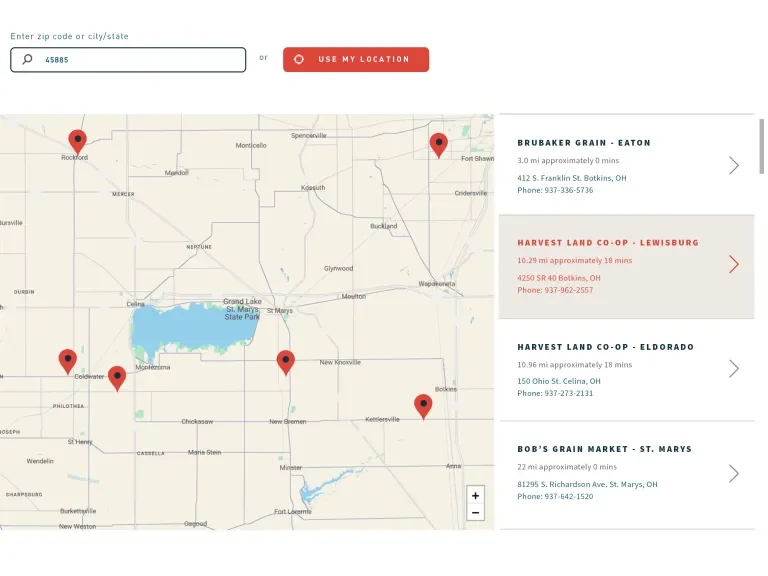
Task: Click the Bob's Grain Market - St. Marys title
Action: click(604, 449)
